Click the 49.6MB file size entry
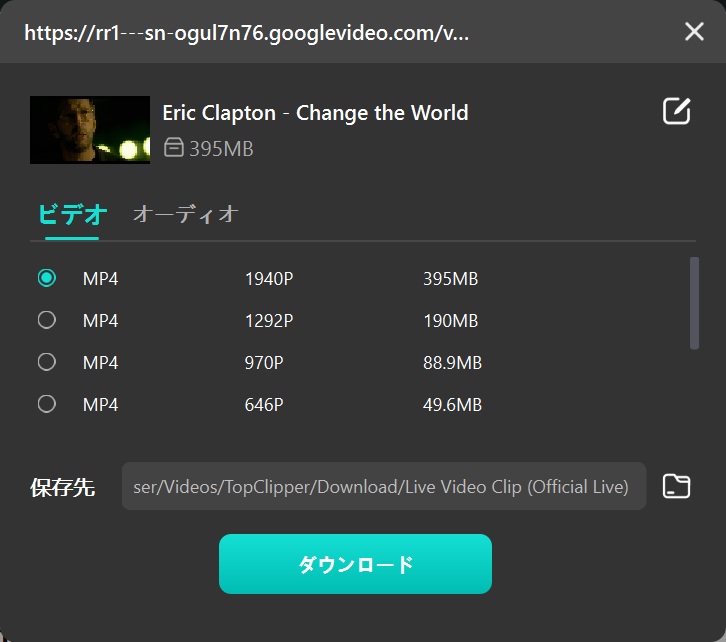This screenshot has width=726, height=642. pos(452,405)
